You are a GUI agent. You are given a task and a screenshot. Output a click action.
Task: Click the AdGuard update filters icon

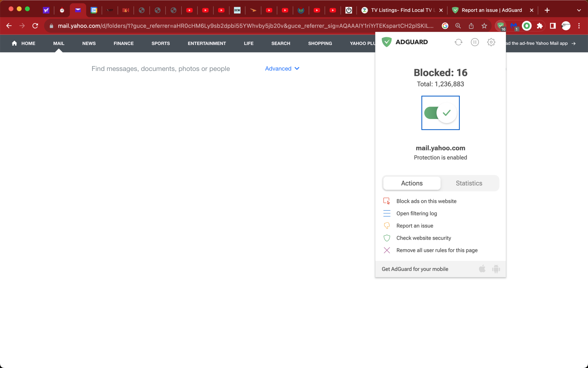(458, 42)
